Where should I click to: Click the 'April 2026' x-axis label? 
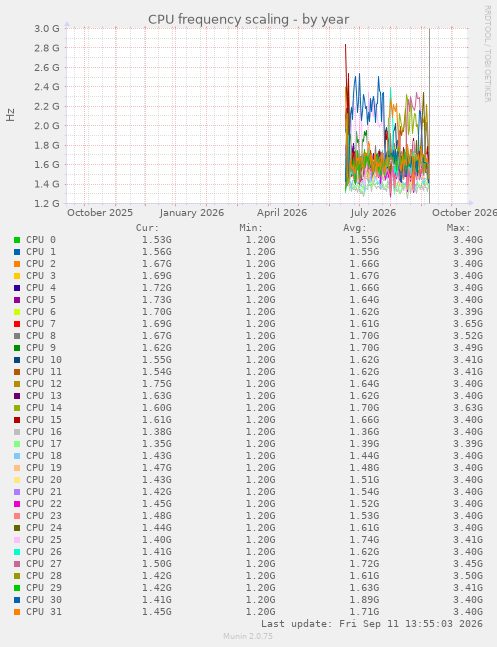(x=282, y=213)
